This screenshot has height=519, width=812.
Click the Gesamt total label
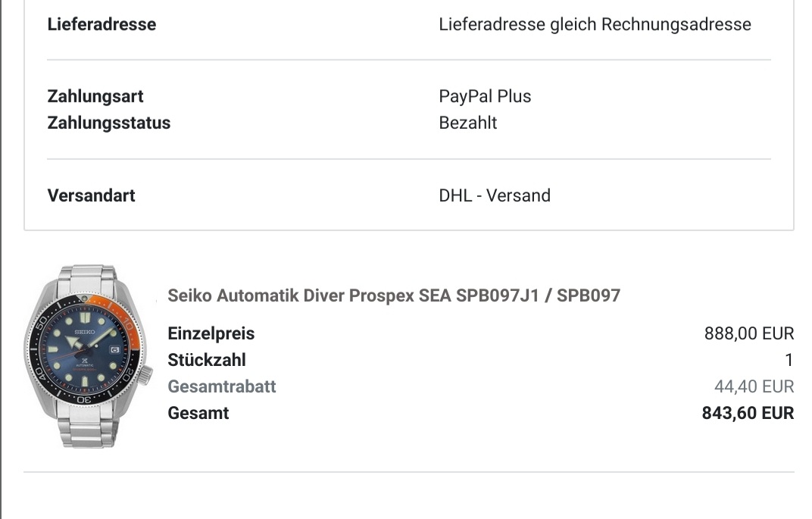click(x=198, y=414)
